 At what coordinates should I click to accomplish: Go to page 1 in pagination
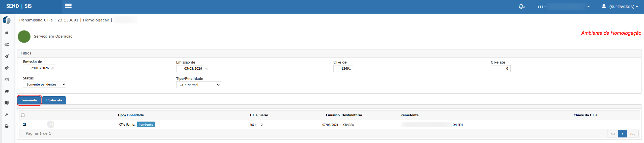[622, 134]
